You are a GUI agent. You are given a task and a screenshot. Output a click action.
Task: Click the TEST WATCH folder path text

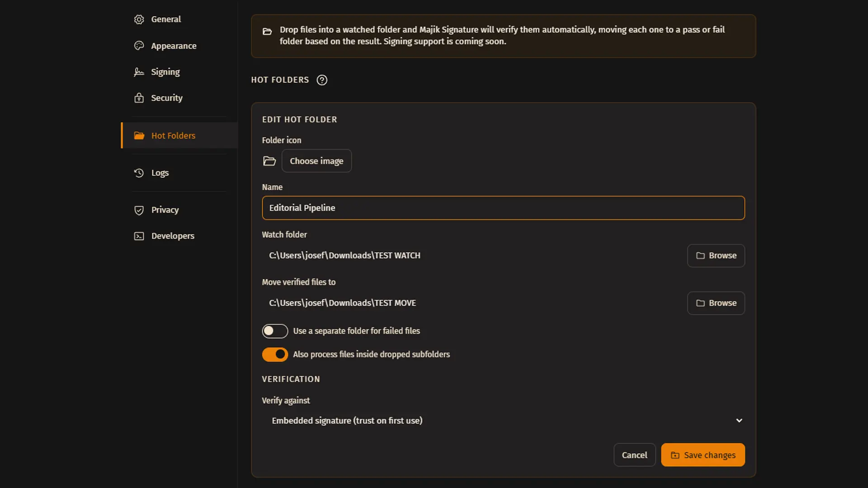pyautogui.click(x=344, y=256)
